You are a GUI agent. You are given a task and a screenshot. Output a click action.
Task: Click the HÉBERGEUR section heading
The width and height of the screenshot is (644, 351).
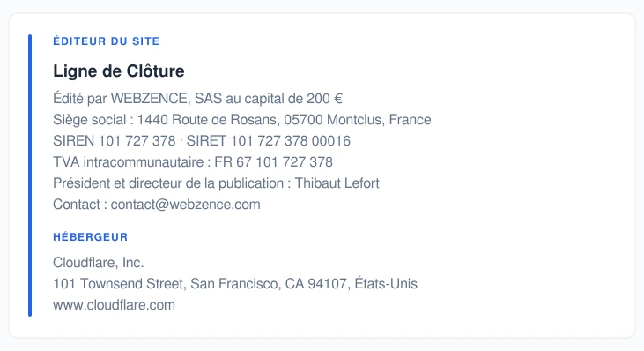[x=91, y=236]
